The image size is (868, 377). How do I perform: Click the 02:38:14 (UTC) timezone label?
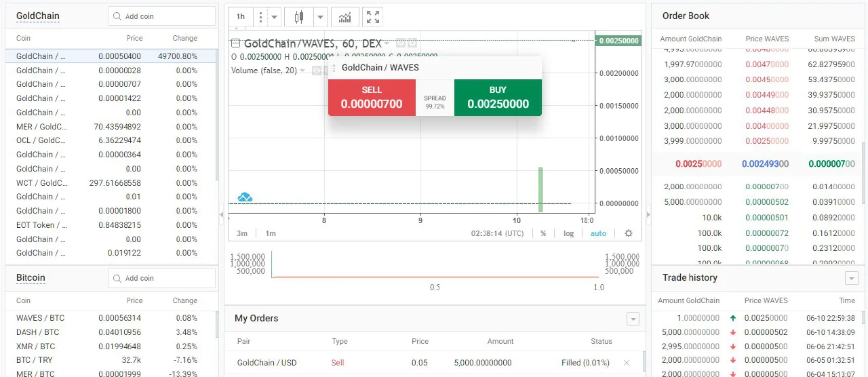click(x=497, y=233)
